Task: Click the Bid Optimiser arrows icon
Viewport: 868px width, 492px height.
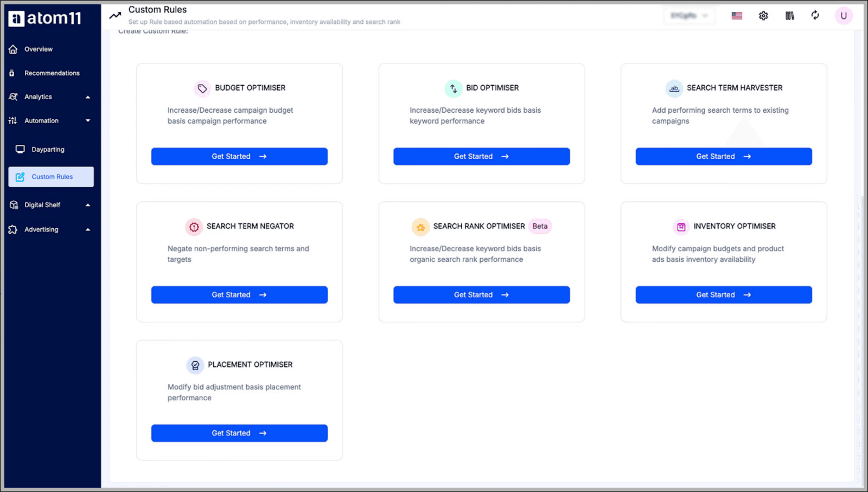Action: [454, 88]
